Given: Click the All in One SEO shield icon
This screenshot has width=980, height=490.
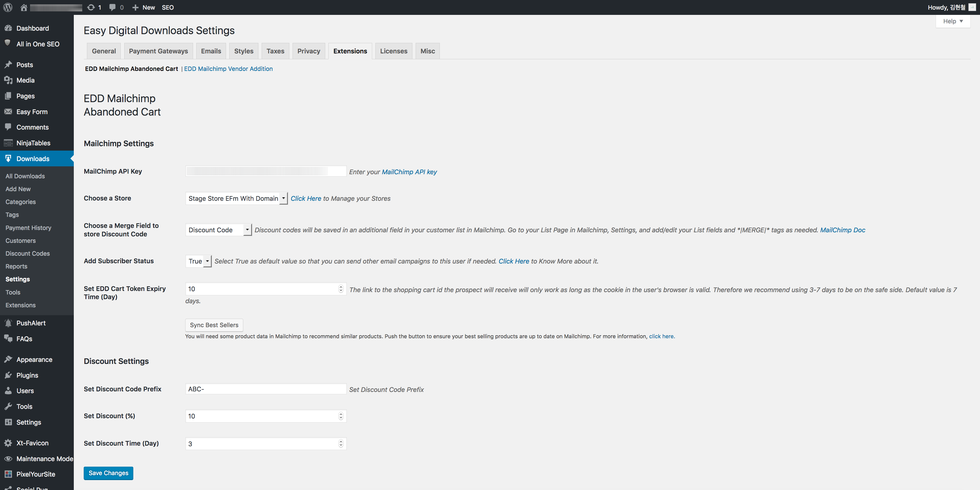Looking at the screenshot, I should click(x=8, y=43).
